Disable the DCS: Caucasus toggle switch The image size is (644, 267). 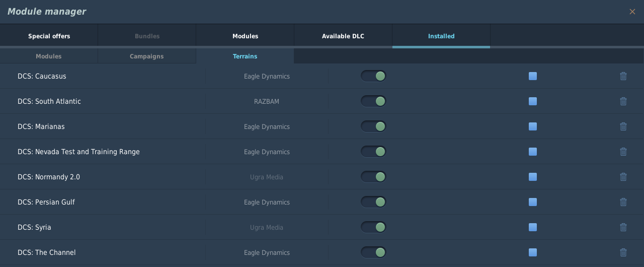point(373,76)
